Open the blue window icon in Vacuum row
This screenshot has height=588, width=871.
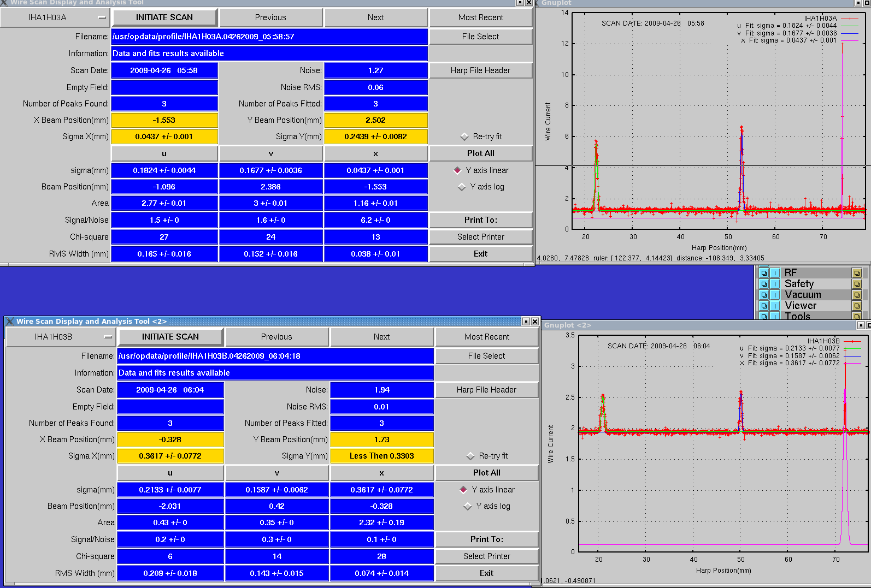coord(764,295)
